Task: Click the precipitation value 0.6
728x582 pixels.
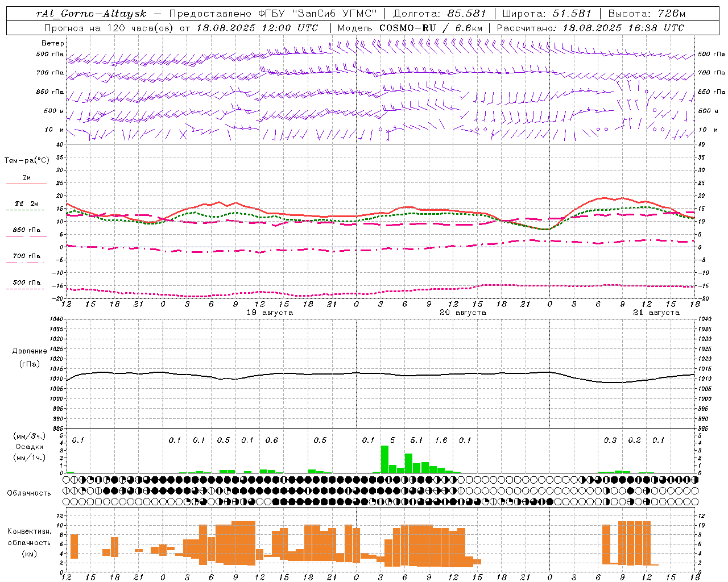Action: 272,440
